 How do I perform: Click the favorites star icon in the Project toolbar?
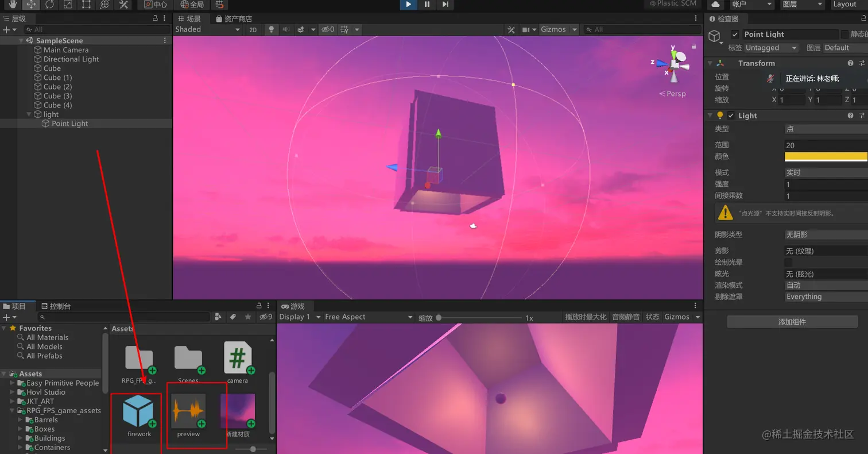click(x=248, y=317)
